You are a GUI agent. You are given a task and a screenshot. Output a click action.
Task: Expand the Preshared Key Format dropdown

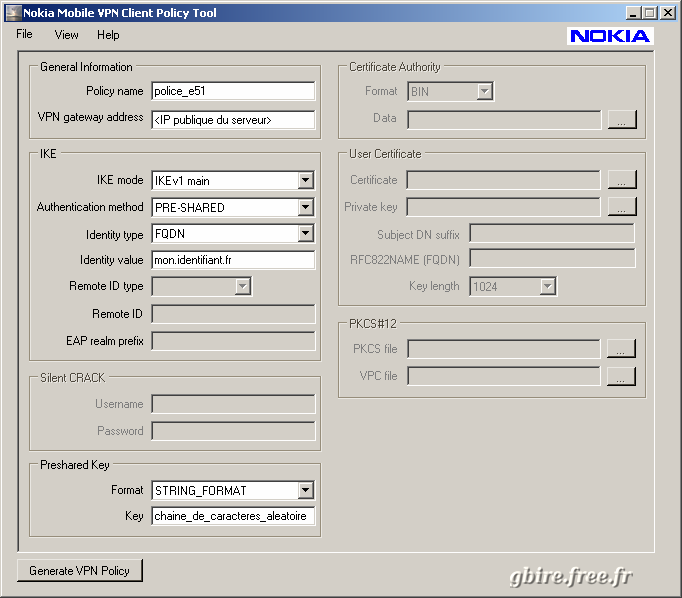[x=306, y=490]
